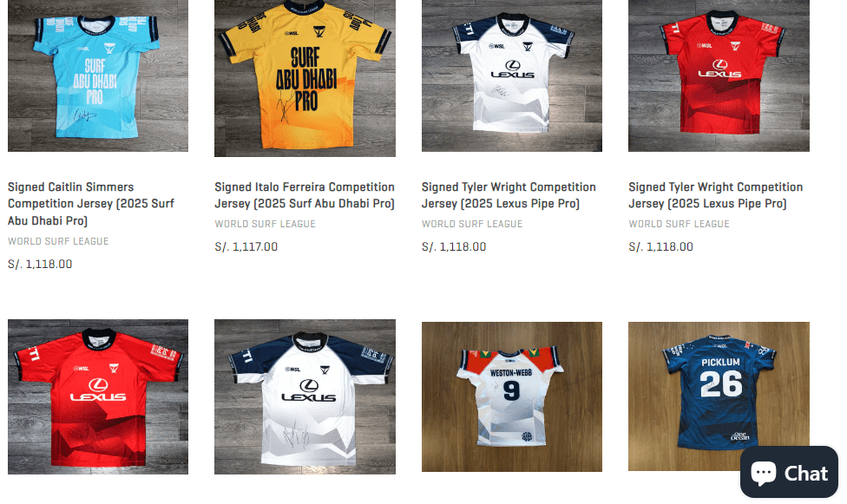Open the Picklum number 26 jersey image

[719, 396]
